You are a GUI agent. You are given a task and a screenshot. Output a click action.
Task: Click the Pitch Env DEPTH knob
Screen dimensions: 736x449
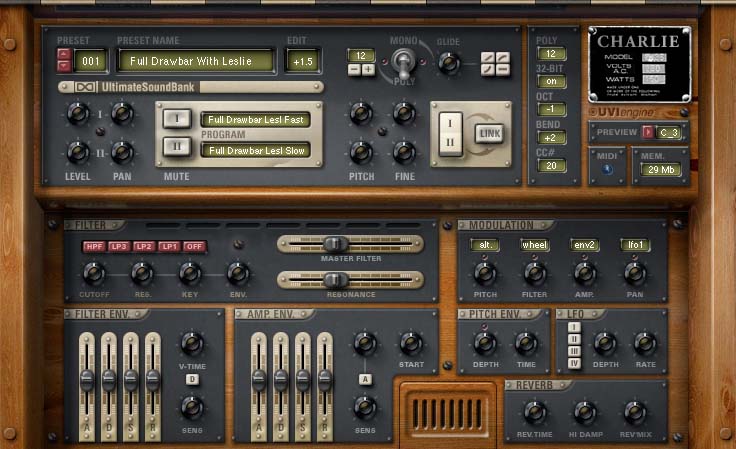point(485,344)
